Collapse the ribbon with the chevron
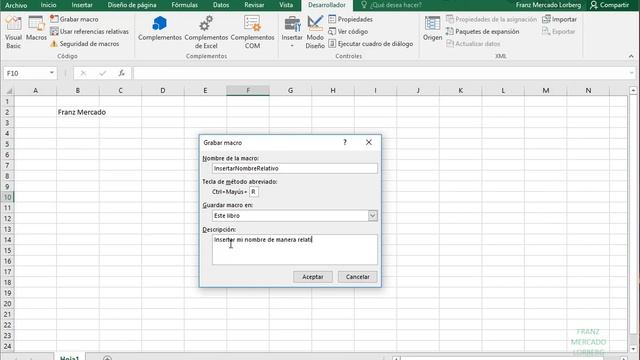The width and height of the screenshot is (640, 360). 631,56
